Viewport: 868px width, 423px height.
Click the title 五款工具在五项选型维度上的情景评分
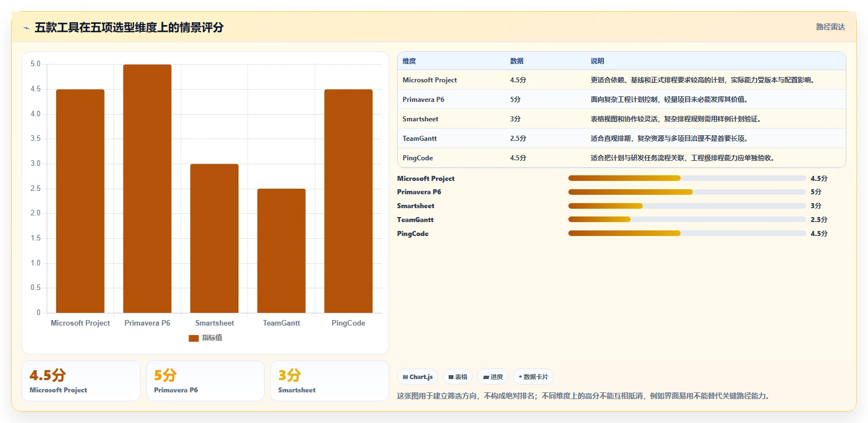point(129,28)
